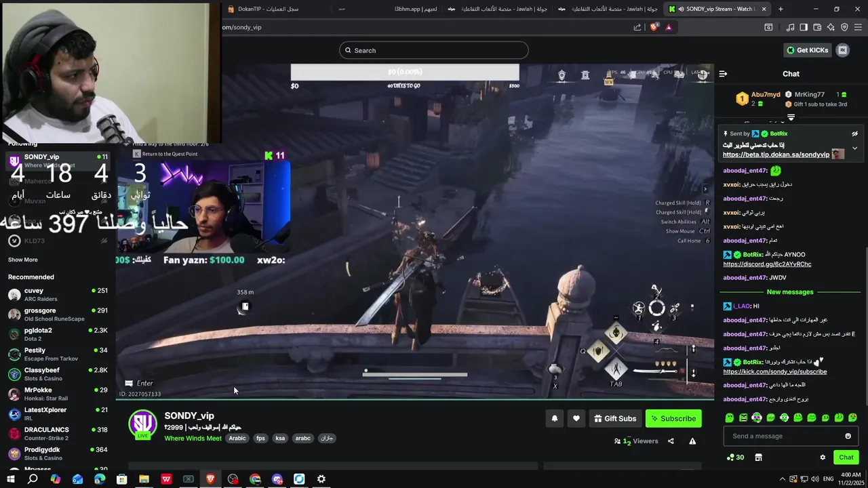Switch to the i3bhm.app browser tab
868x488 pixels.
(390, 9)
